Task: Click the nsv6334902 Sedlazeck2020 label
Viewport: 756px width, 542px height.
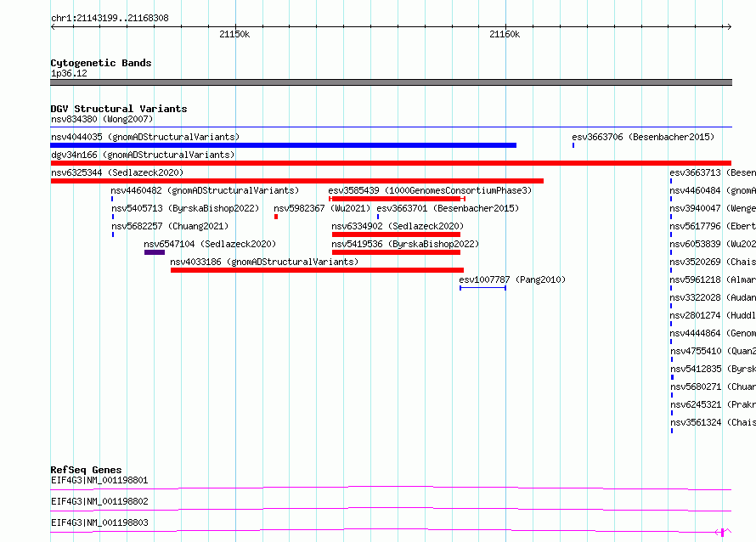Action: click(x=398, y=226)
